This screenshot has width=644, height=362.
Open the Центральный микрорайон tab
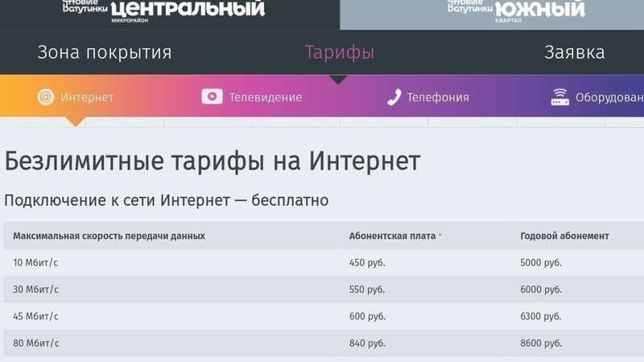(170, 14)
